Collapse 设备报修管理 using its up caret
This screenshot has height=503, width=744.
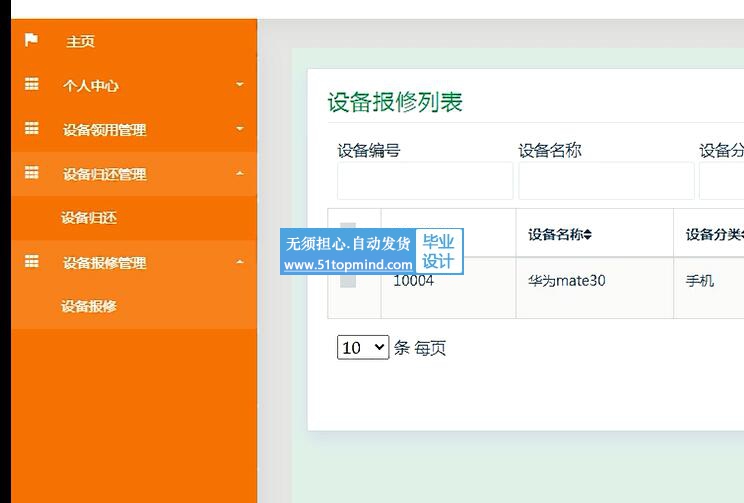pyautogui.click(x=240, y=262)
